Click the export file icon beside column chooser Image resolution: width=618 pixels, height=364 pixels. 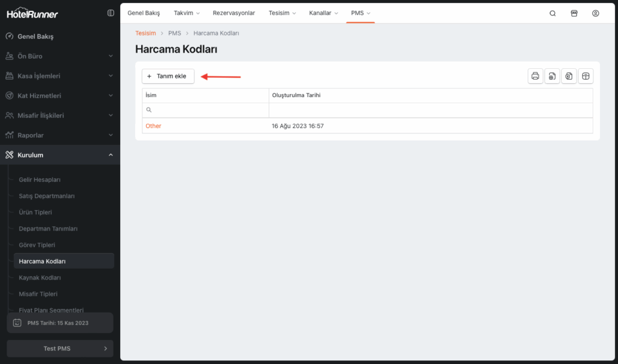click(x=569, y=76)
